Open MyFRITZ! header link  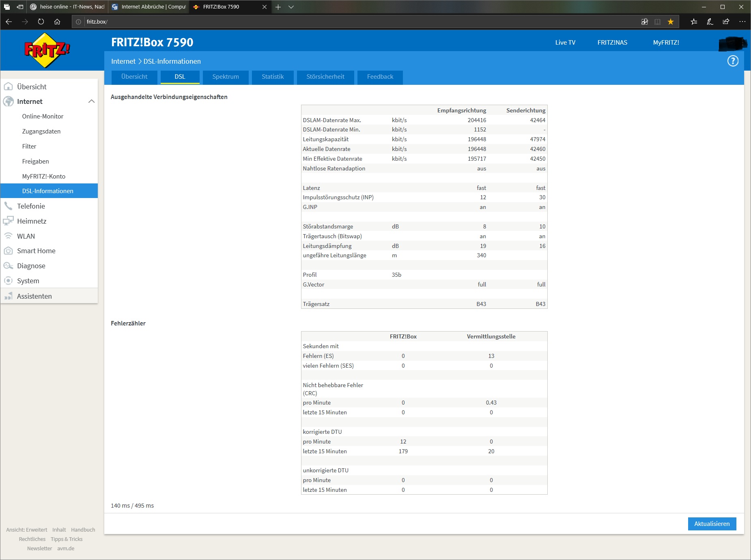coord(666,43)
